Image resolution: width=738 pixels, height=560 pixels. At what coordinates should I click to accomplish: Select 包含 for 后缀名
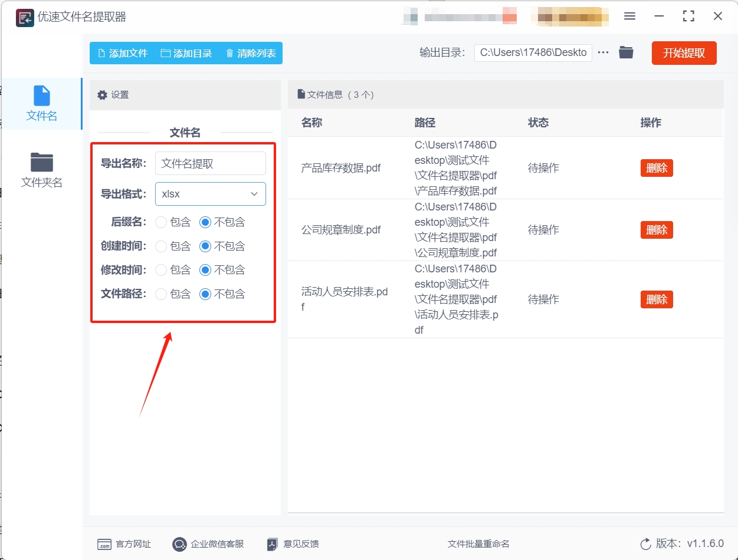161,222
